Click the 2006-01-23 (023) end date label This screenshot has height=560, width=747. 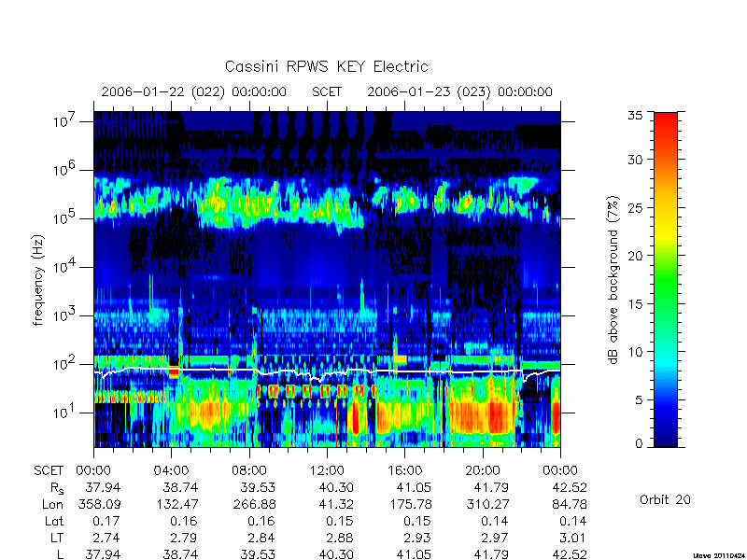pyautogui.click(x=459, y=91)
